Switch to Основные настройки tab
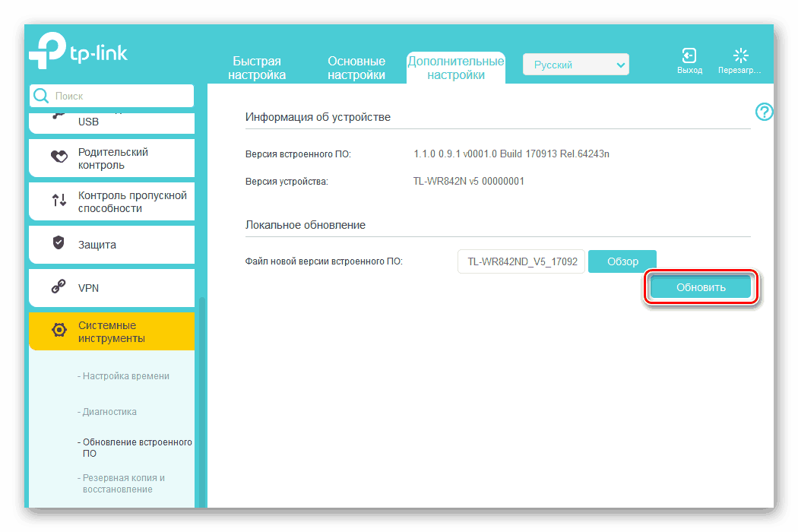 (356, 68)
